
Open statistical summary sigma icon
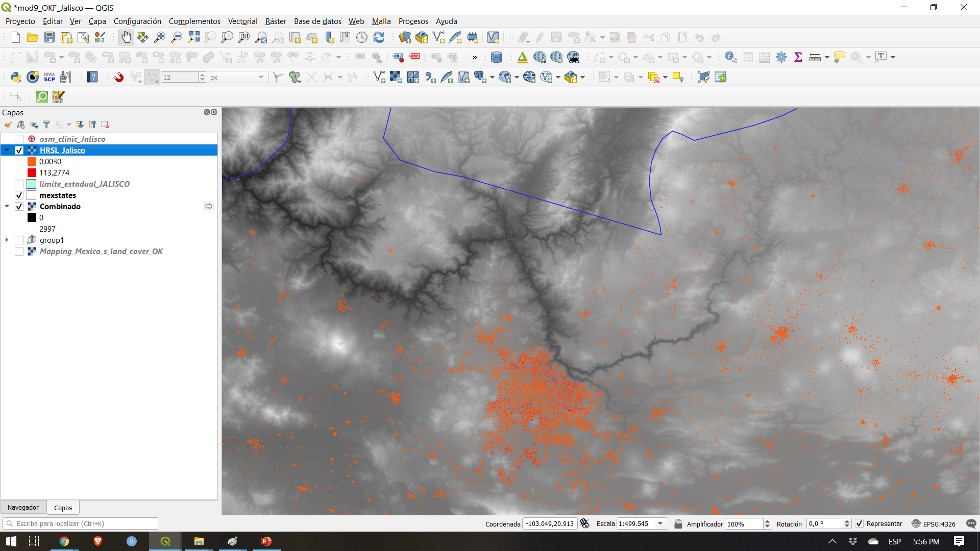[798, 57]
